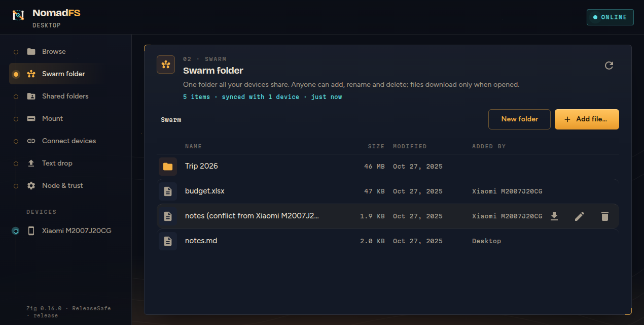Screen dimensions: 644x325
Task: Click the Trip 2026 folder icon
Action: pyautogui.click(x=168, y=167)
